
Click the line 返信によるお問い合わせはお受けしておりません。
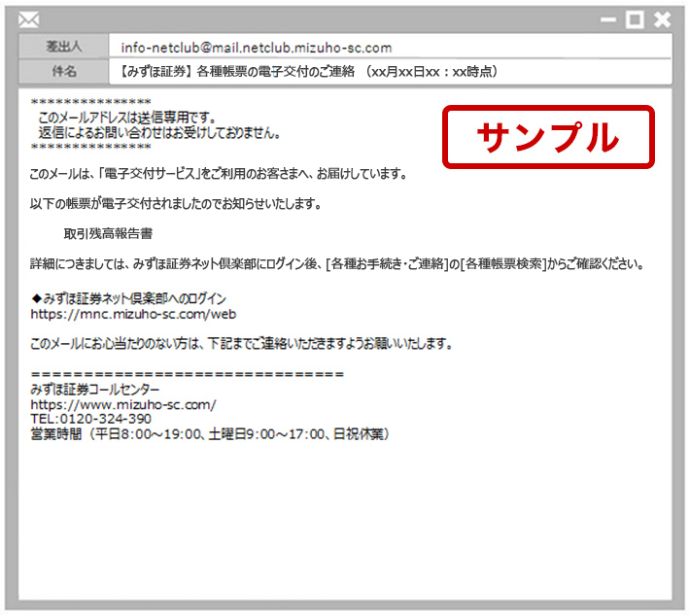point(159,132)
